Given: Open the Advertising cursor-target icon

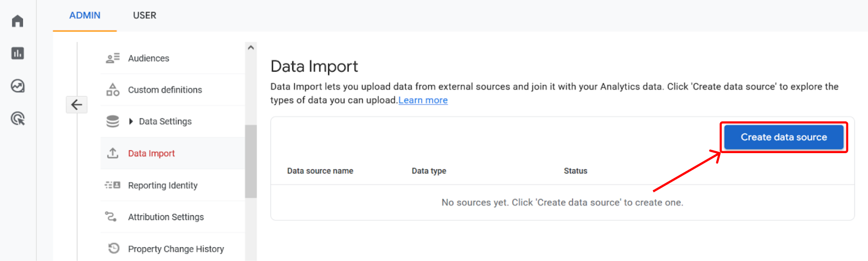Looking at the screenshot, I should click(x=18, y=118).
